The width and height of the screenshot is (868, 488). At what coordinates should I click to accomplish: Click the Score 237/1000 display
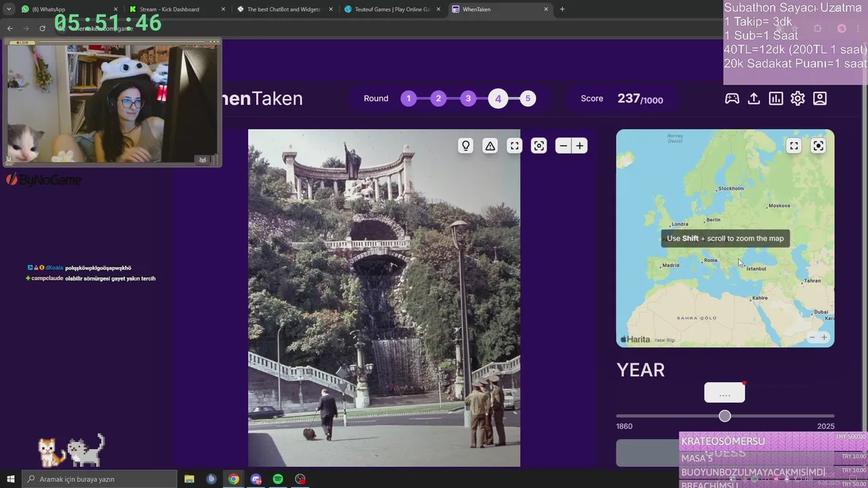pos(622,99)
